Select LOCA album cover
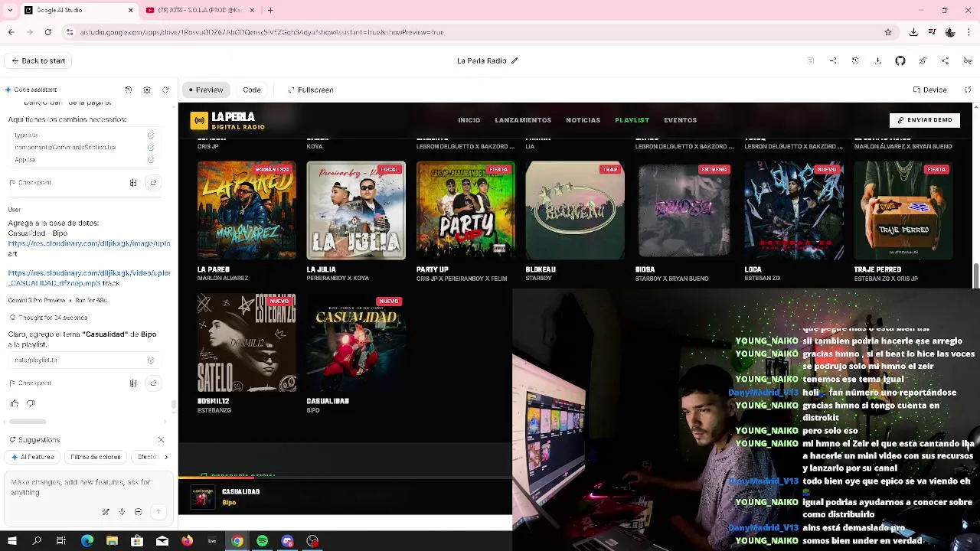Screen dimensions: 980x551 (x=794, y=210)
